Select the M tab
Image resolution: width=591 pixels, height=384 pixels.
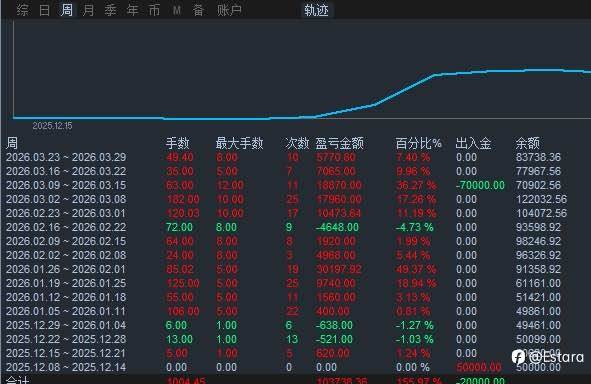(176, 10)
